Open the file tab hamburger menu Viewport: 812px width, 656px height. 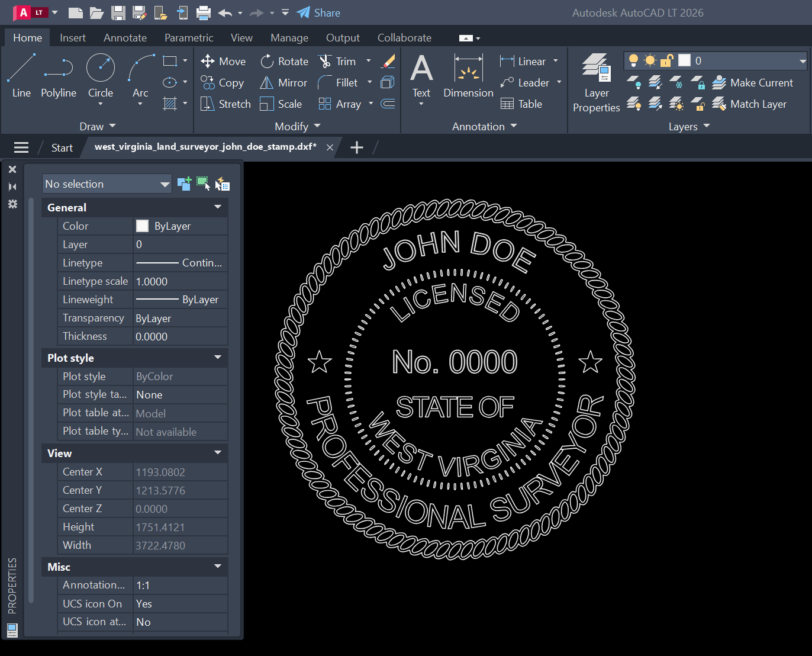click(x=21, y=147)
